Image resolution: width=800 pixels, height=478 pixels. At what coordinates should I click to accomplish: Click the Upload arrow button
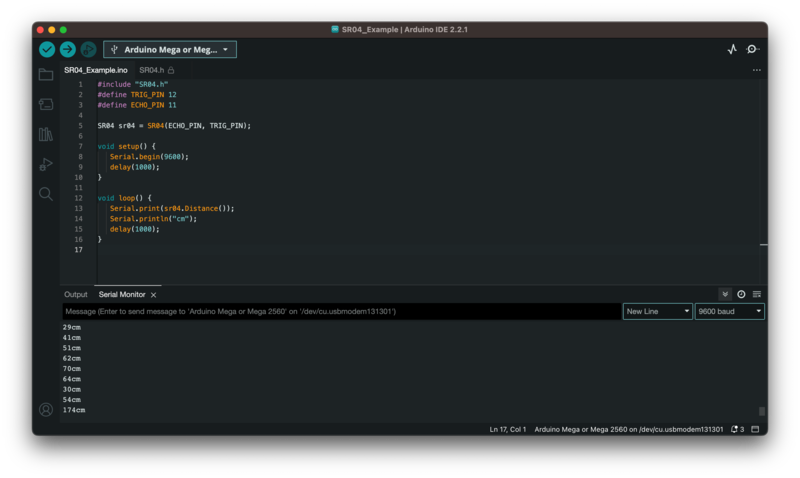pyautogui.click(x=68, y=49)
